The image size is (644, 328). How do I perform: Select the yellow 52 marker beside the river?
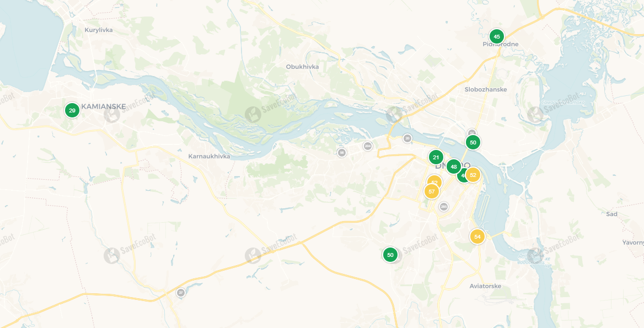(x=473, y=175)
